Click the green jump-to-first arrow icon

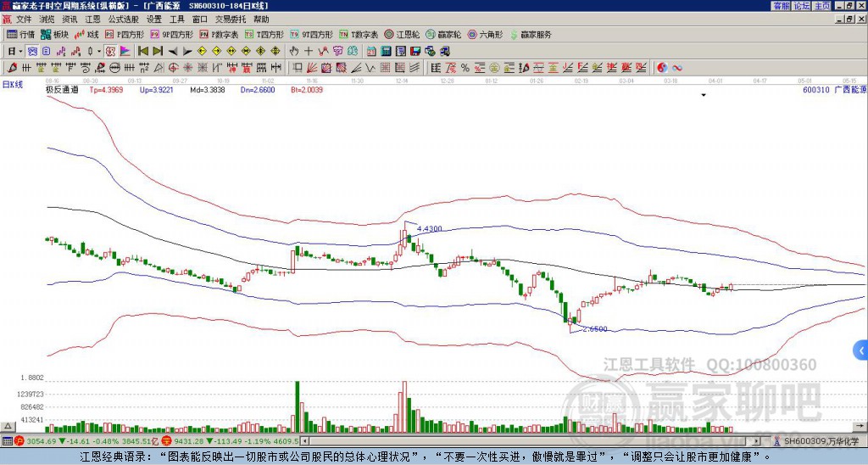142,52
